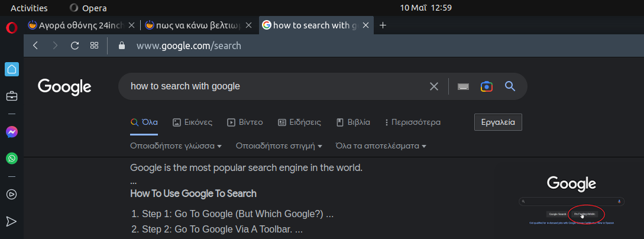Open a new browser tab
Image resolution: width=644 pixels, height=239 pixels.
click(383, 25)
